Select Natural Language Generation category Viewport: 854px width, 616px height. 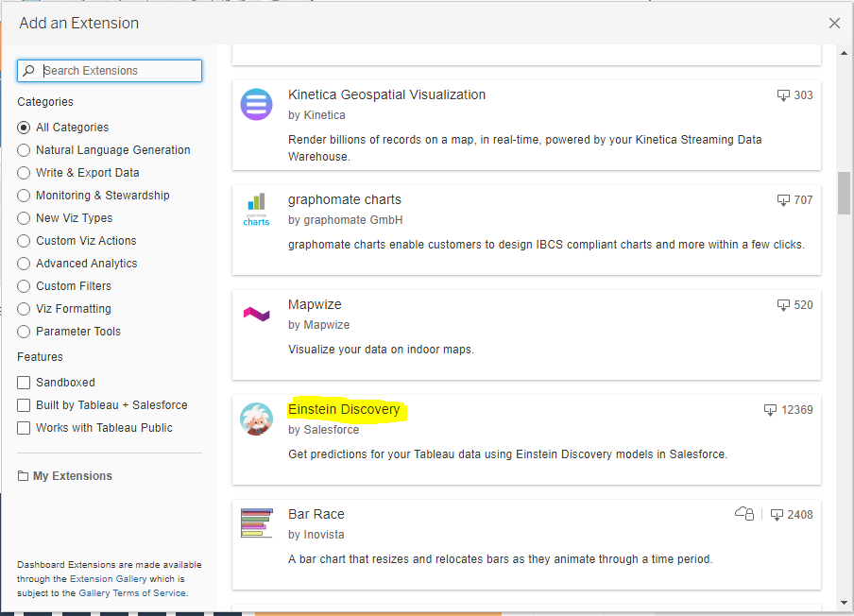click(x=24, y=150)
